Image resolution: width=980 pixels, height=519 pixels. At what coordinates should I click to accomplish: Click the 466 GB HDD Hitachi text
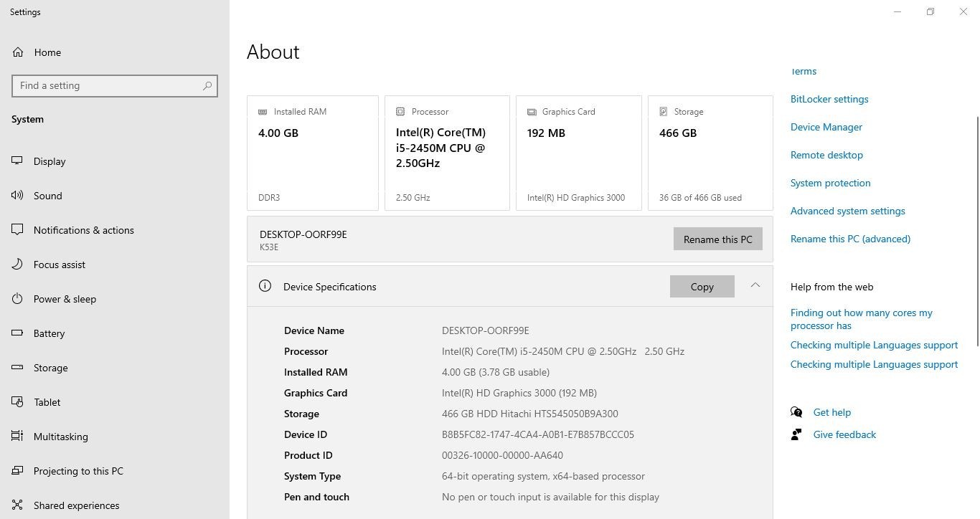[530, 414]
